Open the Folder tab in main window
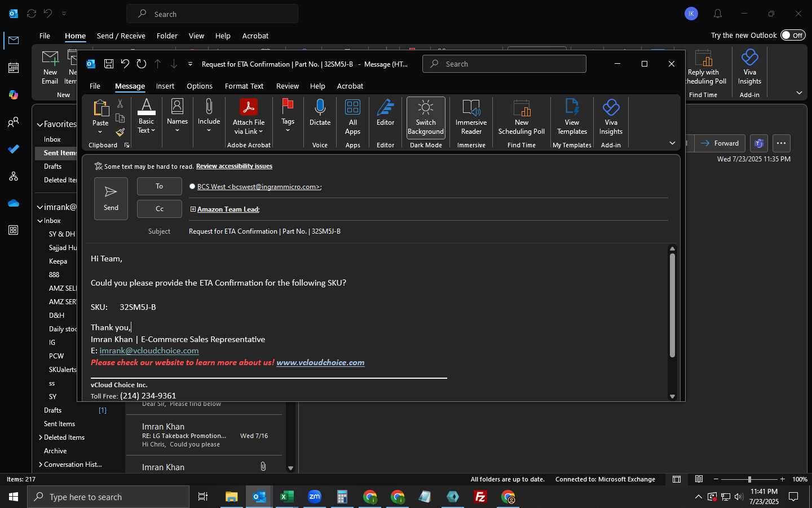The width and height of the screenshot is (812, 508). (x=167, y=36)
